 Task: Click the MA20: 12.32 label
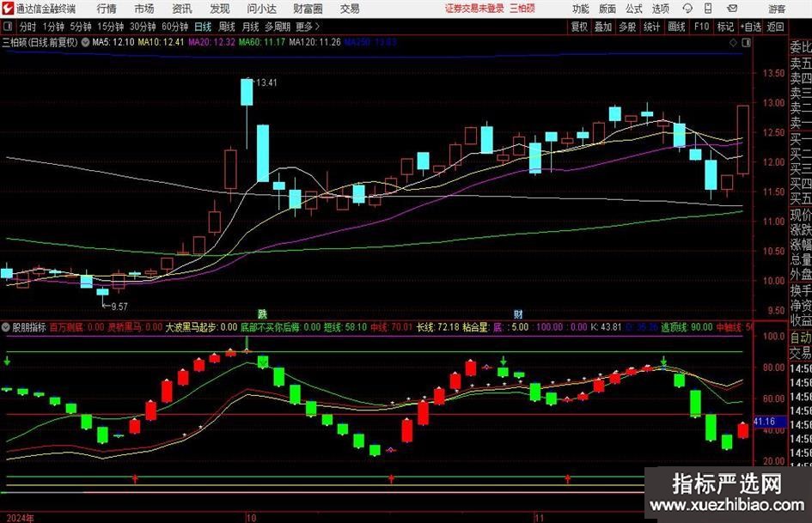point(211,42)
